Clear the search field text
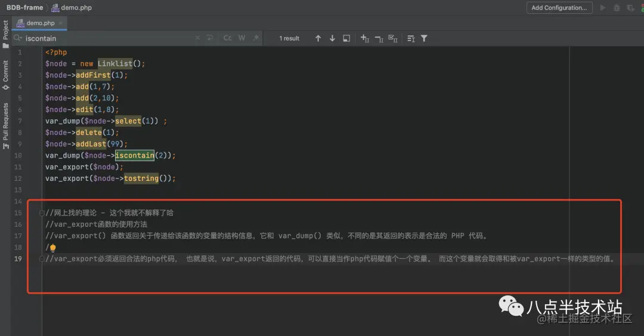The width and height of the screenshot is (644, 336). 197,38
